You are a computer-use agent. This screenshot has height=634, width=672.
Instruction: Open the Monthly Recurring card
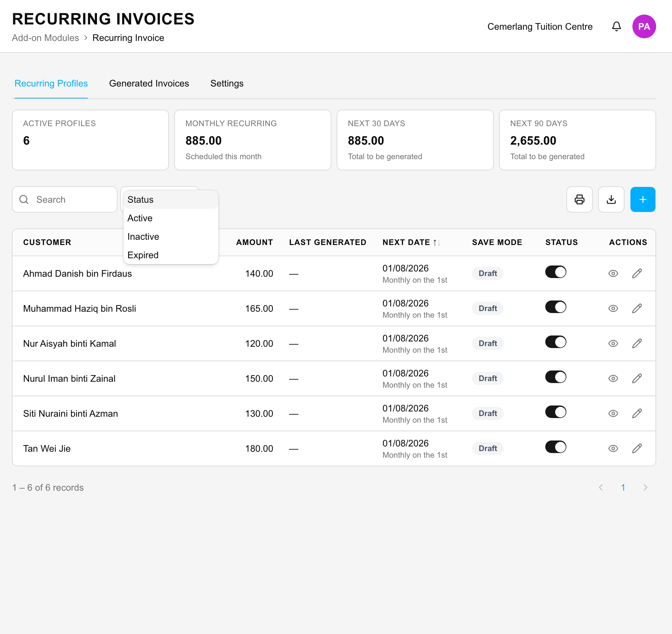252,140
